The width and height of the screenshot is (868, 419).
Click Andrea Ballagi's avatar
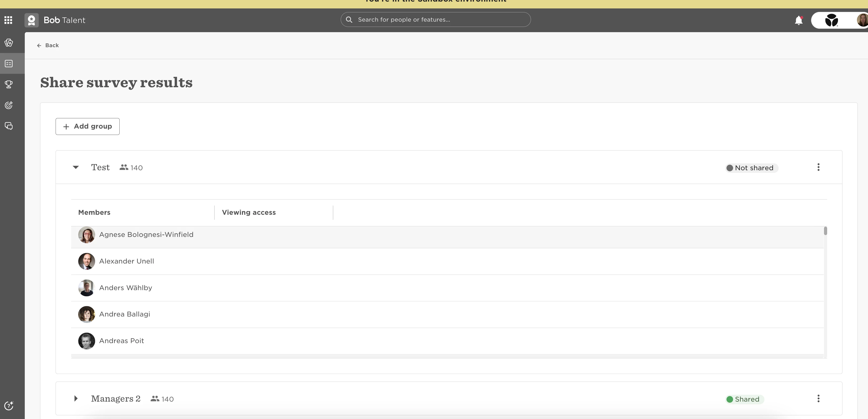pyautogui.click(x=87, y=314)
